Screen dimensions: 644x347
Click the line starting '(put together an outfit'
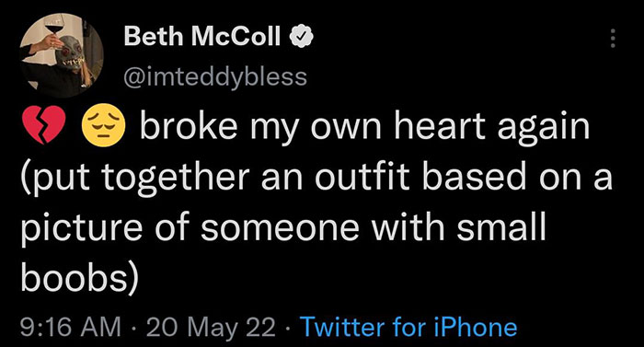tap(316, 176)
